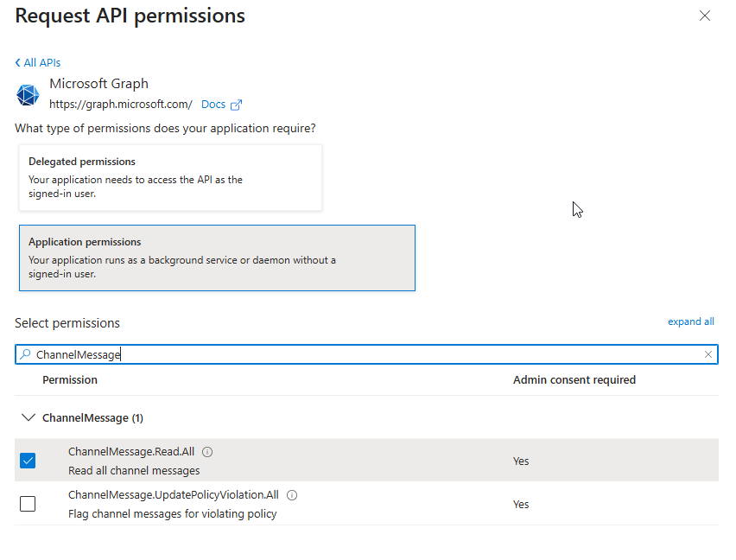Open the Docs external link icon
The height and width of the screenshot is (560, 736).
click(236, 105)
